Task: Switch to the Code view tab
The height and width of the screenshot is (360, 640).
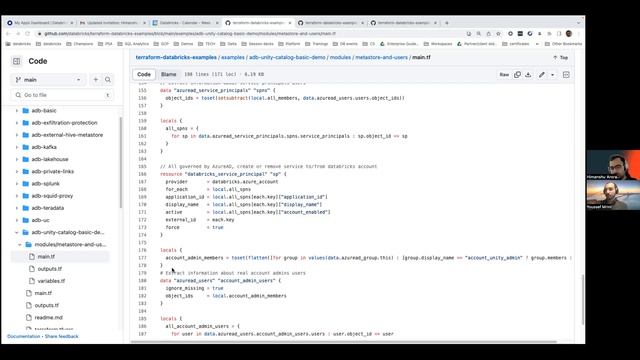Action: (144, 74)
